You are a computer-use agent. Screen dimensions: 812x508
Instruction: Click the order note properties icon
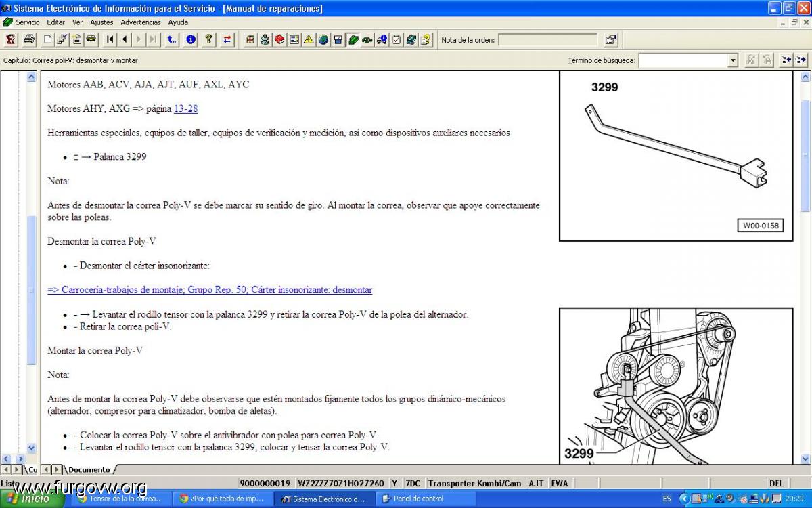(610, 39)
